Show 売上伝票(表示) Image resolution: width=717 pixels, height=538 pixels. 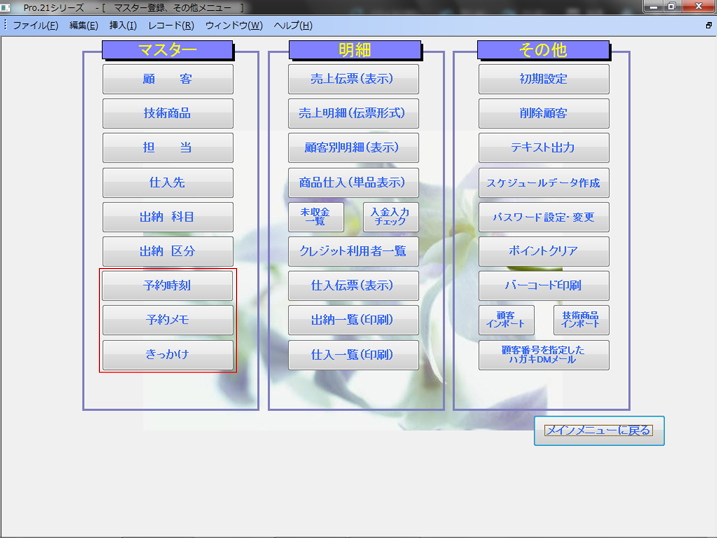click(353, 79)
